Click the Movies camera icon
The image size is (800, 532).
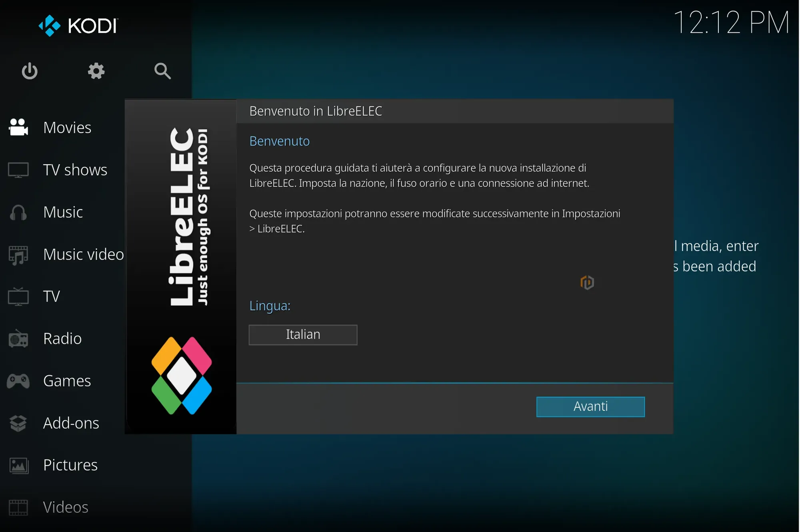coord(18,128)
